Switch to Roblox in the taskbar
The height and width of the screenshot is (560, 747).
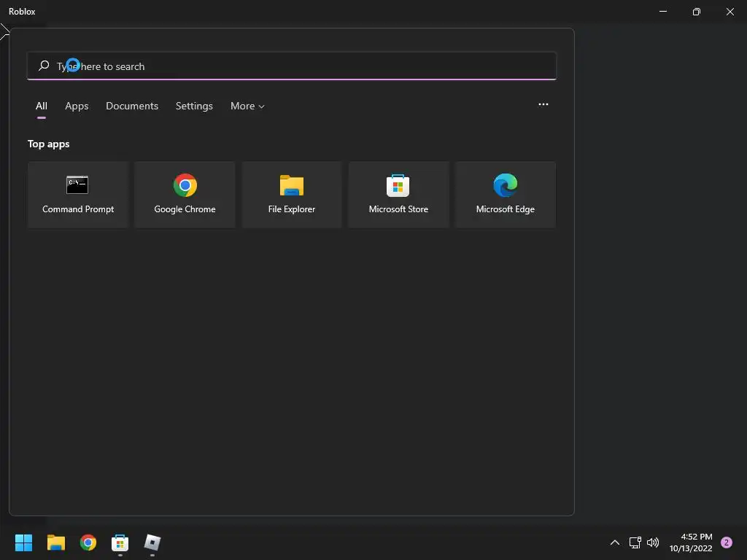tap(152, 542)
